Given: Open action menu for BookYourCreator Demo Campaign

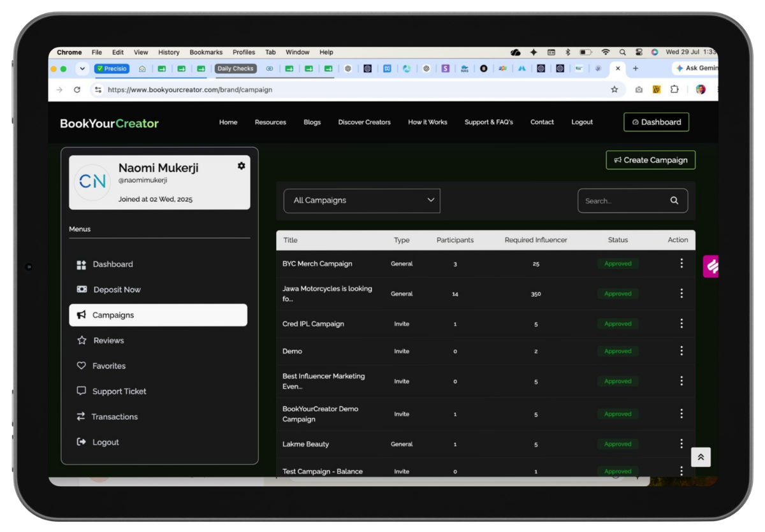Looking at the screenshot, I should click(x=681, y=413).
